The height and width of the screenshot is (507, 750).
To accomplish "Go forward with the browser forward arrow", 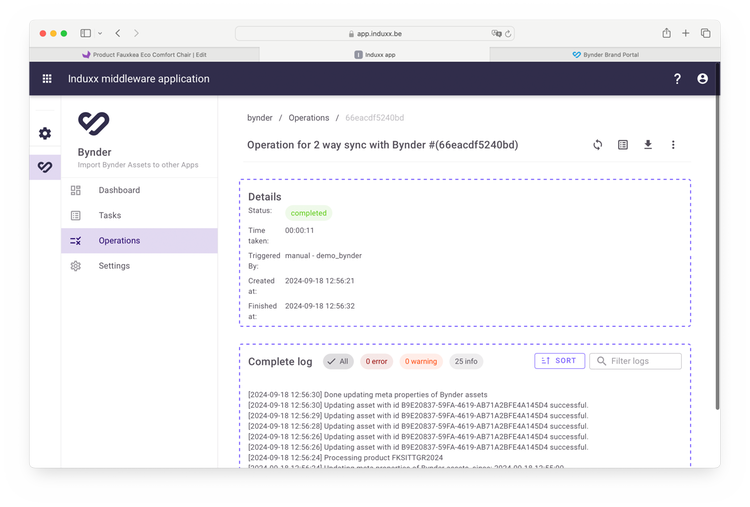I will (136, 33).
